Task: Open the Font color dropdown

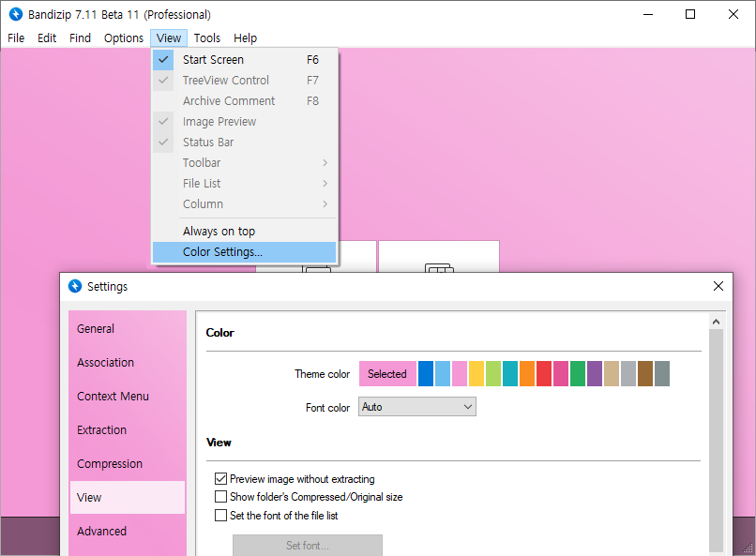Action: coord(417,407)
